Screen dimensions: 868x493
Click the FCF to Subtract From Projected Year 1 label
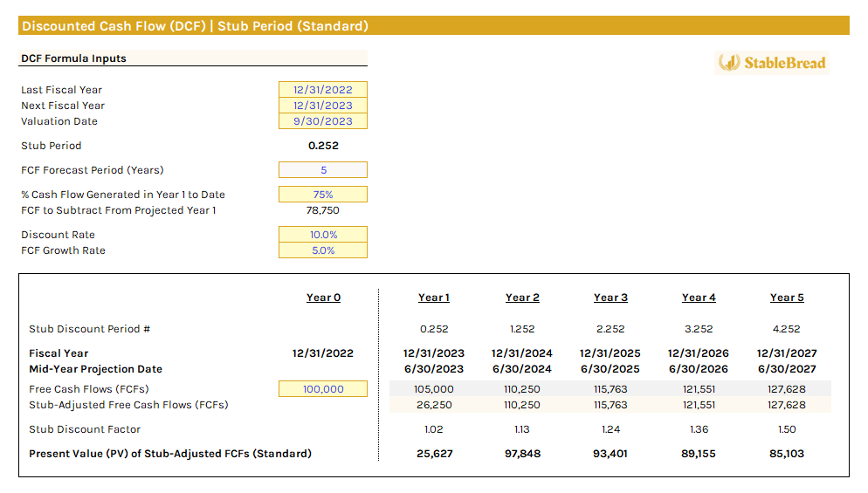tap(119, 210)
